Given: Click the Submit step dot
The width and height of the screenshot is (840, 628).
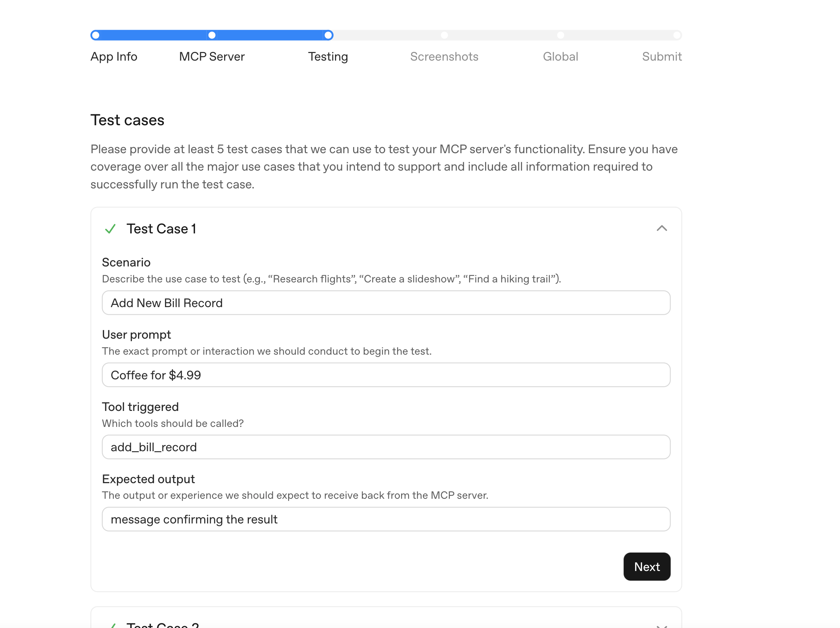Looking at the screenshot, I should (677, 35).
